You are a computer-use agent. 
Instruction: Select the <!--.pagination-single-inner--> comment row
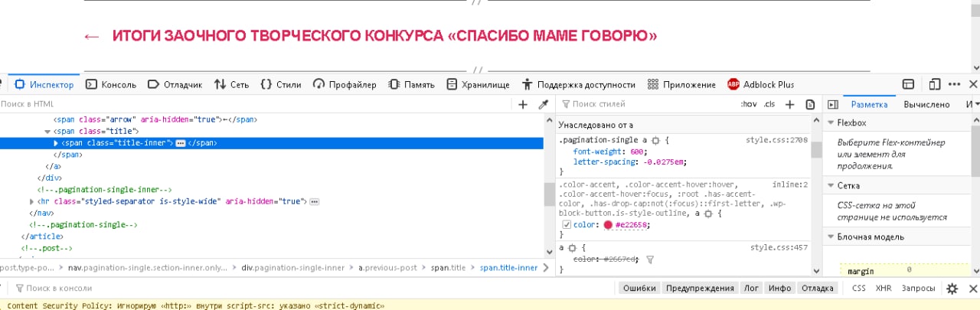pyautogui.click(x=104, y=189)
